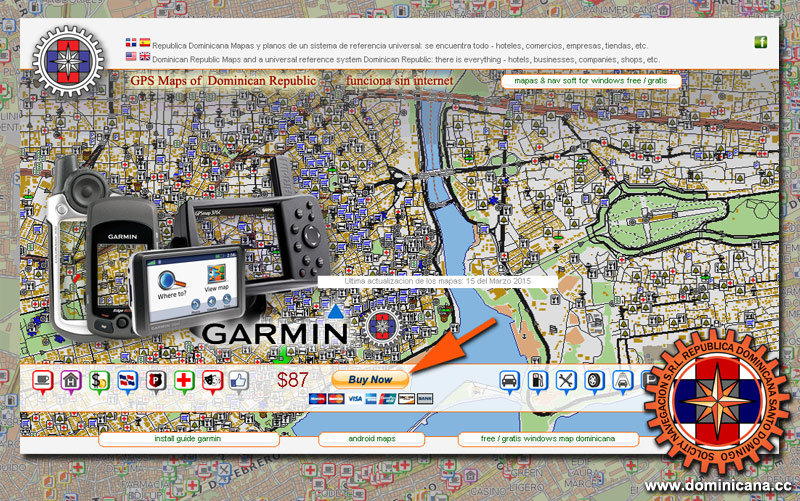The width and height of the screenshot is (800, 501).
Task: Click the 'funciona sin internet' text
Action: point(399,81)
